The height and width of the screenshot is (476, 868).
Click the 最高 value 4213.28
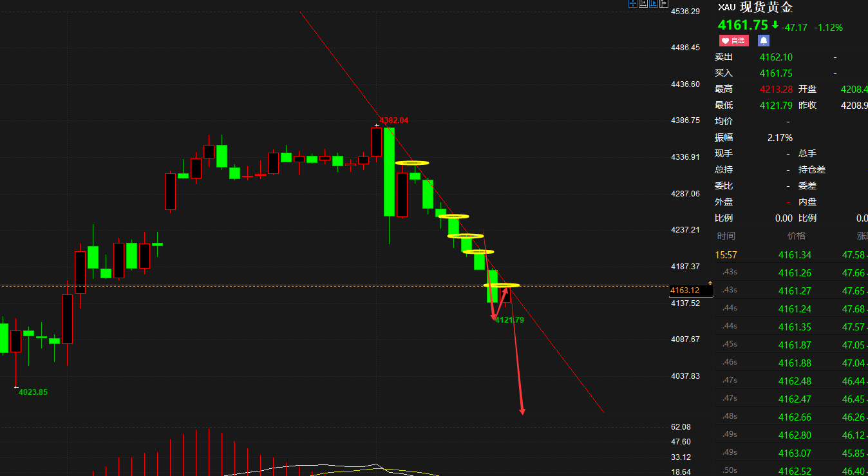776,89
